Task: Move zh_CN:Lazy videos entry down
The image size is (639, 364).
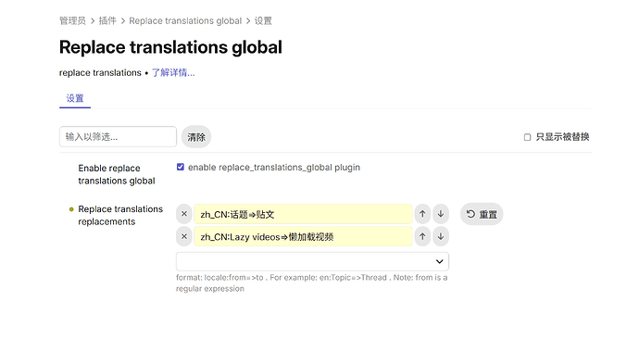Action: click(441, 236)
